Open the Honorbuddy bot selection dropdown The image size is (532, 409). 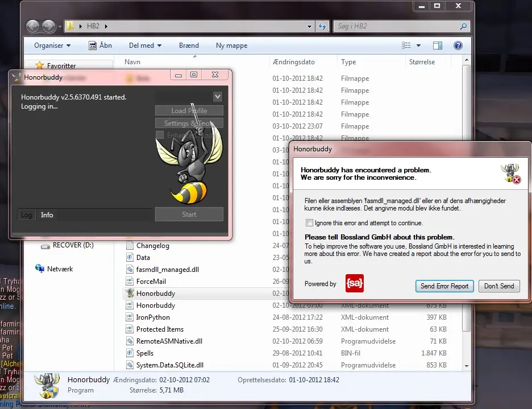(218, 97)
